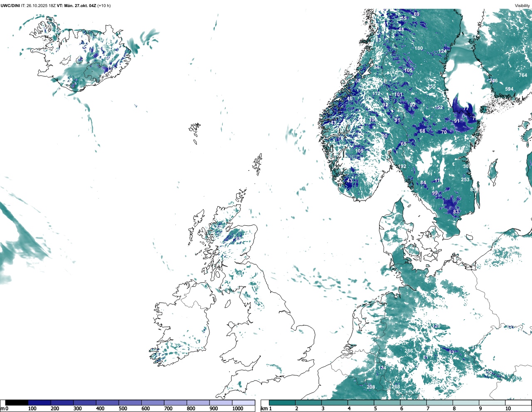
Task: Click the black 0–100 m legend swatch
Action: pyautogui.click(x=17, y=402)
